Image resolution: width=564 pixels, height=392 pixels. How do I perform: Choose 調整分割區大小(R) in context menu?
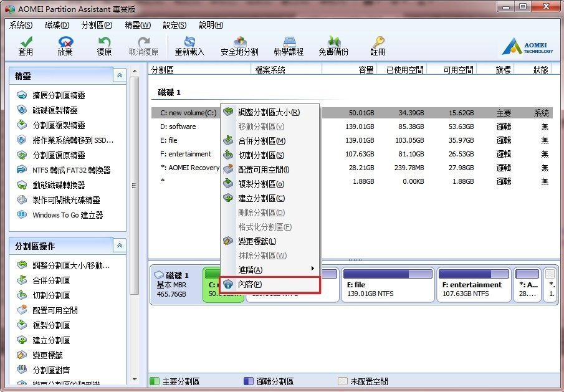pos(270,112)
